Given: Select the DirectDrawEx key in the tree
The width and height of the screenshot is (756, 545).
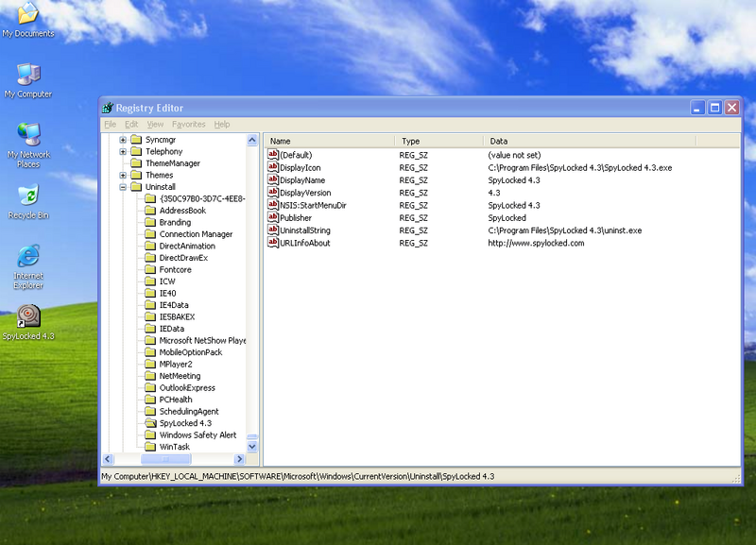Looking at the screenshot, I should (x=183, y=258).
